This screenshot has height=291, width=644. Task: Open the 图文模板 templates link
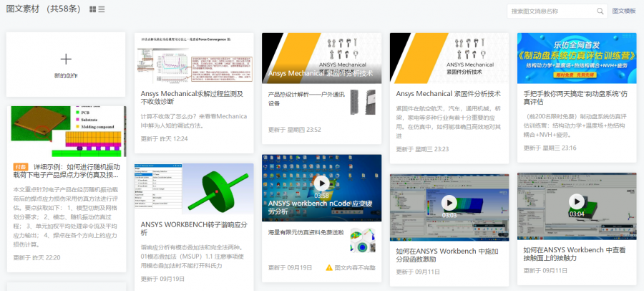pos(624,11)
